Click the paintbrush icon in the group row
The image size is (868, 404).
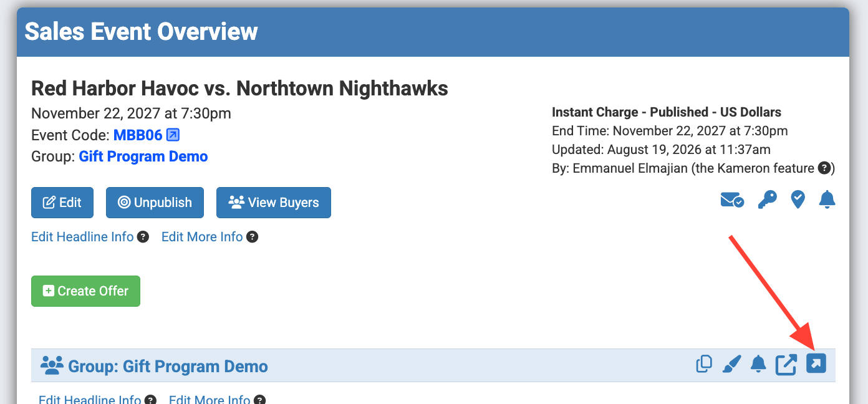(x=731, y=364)
